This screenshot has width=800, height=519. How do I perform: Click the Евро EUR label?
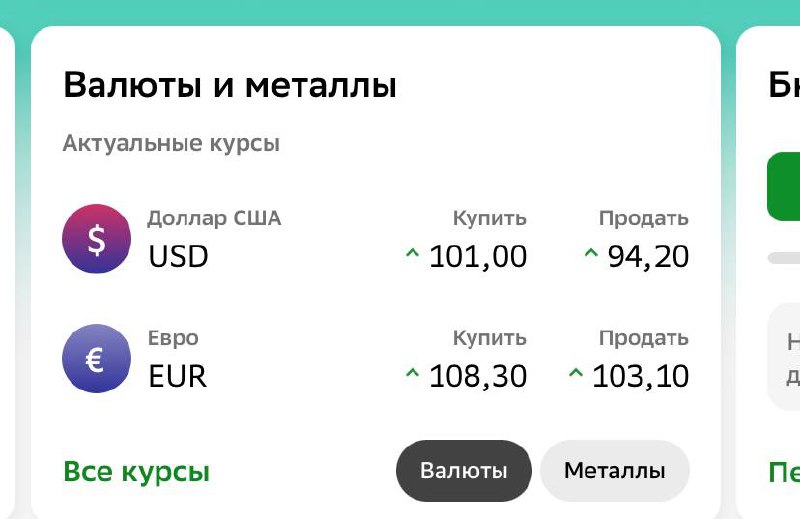click(178, 360)
